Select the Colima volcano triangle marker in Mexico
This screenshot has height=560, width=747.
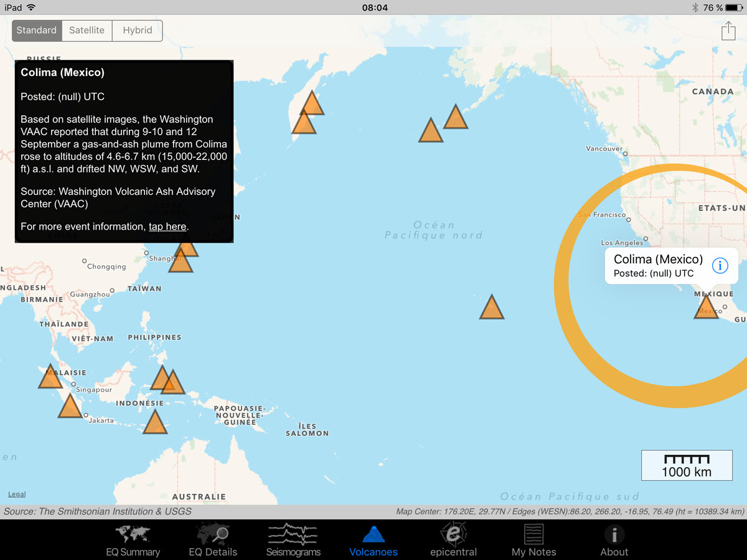tap(707, 307)
